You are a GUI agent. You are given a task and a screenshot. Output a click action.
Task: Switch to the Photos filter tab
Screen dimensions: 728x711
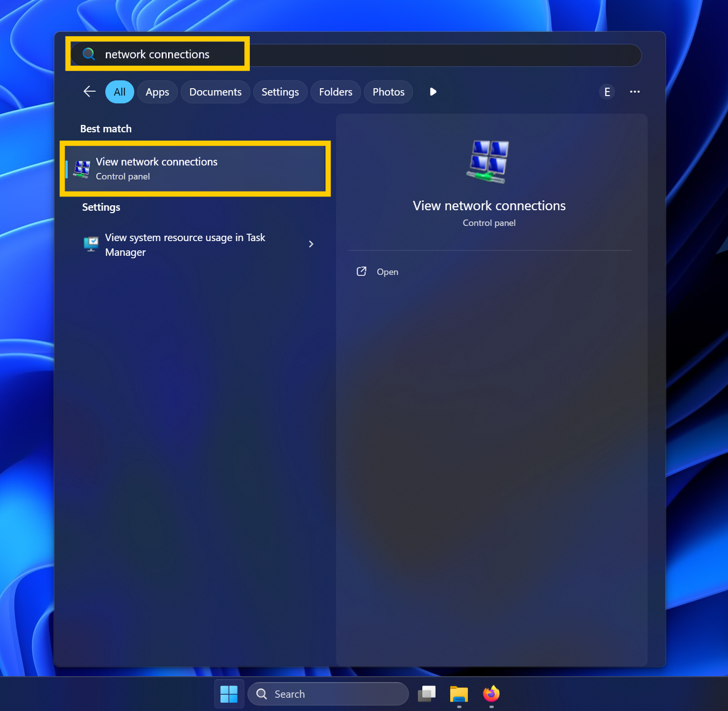[388, 92]
